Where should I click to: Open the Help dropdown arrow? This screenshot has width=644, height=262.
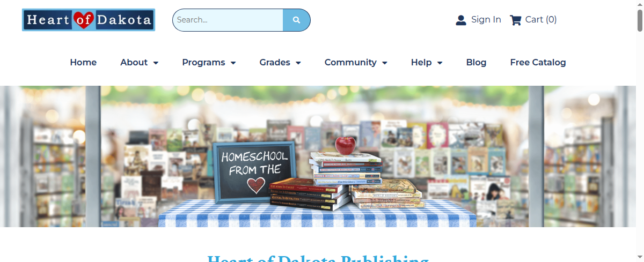point(440,63)
